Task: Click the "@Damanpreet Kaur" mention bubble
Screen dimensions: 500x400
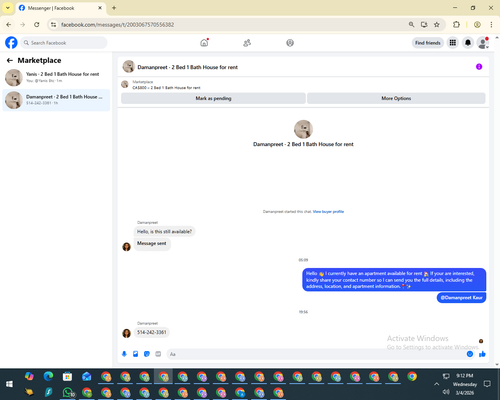Action: [x=461, y=298]
